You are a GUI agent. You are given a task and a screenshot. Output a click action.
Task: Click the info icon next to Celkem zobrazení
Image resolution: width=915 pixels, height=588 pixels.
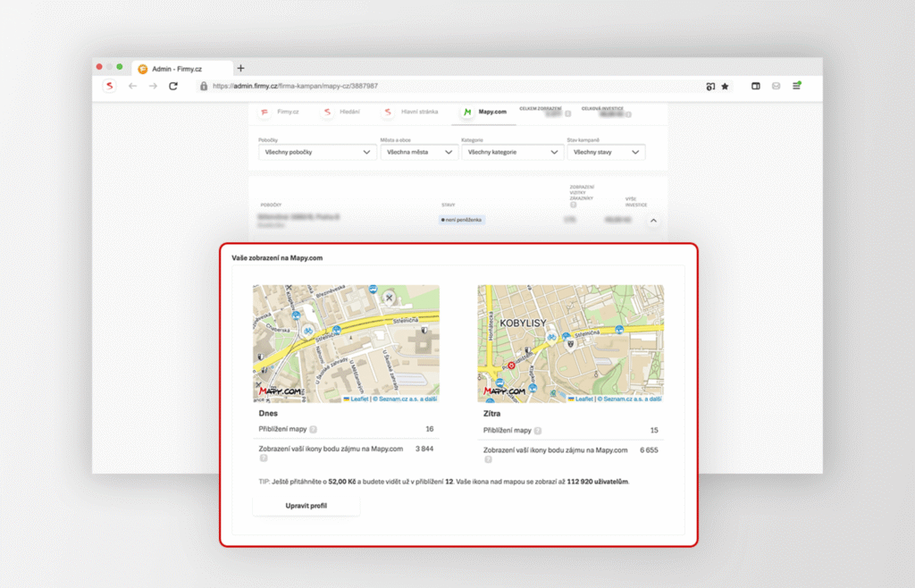coord(567,114)
